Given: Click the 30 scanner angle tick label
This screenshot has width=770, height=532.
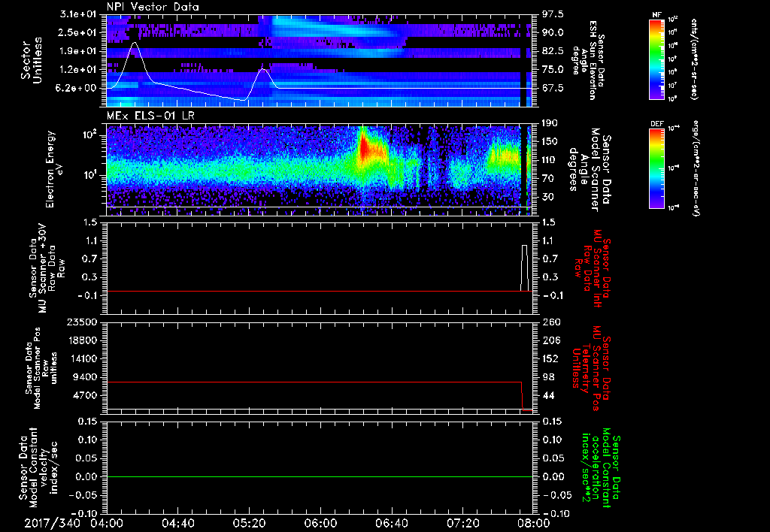Looking at the screenshot, I should [547, 198].
